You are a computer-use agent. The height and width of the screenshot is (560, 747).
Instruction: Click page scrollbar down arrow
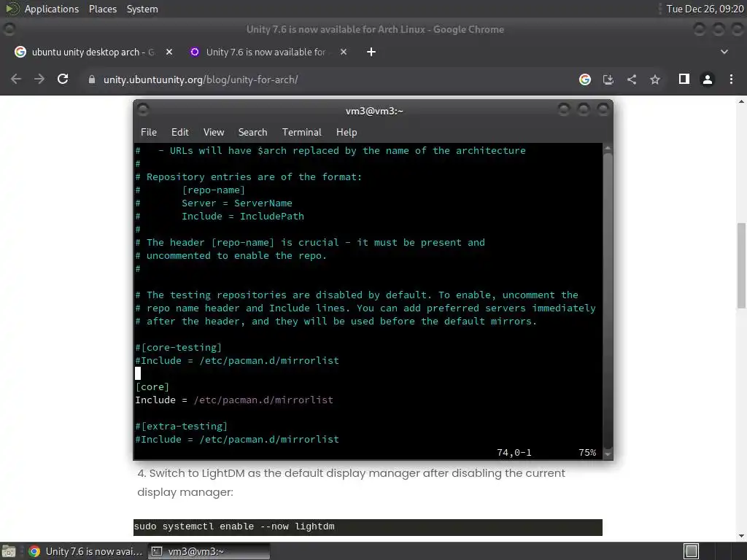(x=741, y=535)
